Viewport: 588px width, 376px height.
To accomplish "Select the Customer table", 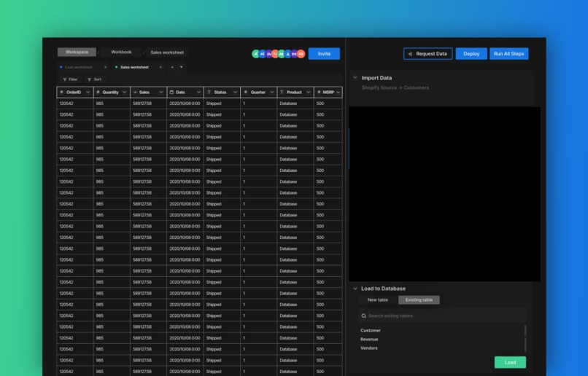I will tap(371, 330).
